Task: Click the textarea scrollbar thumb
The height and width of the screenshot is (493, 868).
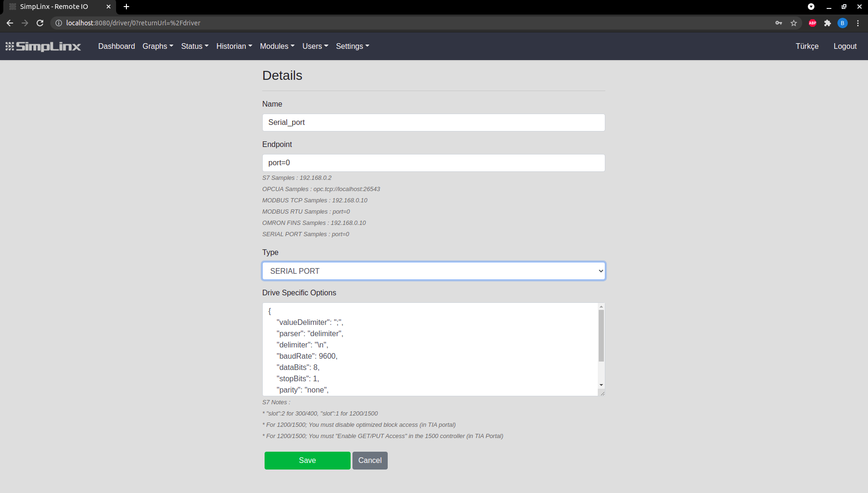Action: pyautogui.click(x=601, y=336)
